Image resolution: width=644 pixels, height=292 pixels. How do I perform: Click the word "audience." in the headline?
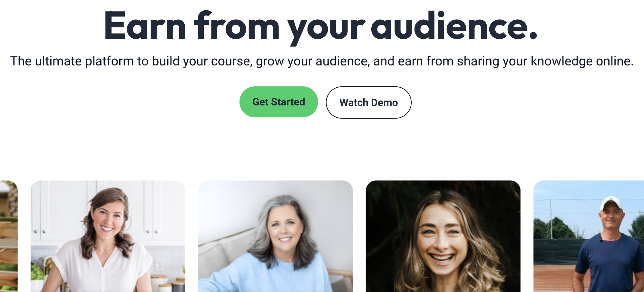coord(454,26)
